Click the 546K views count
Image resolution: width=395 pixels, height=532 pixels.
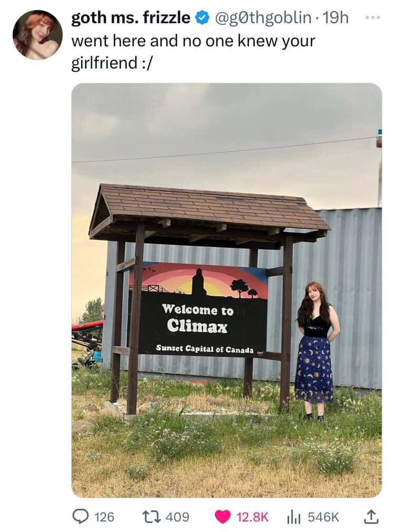pos(323,517)
